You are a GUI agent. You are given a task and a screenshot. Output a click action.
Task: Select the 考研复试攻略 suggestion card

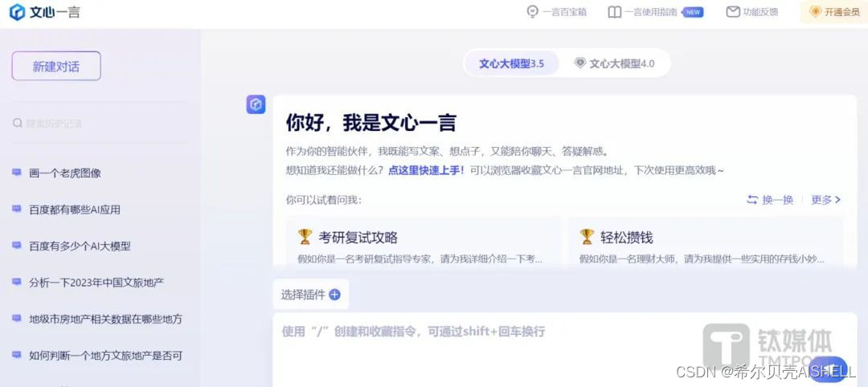[424, 242]
